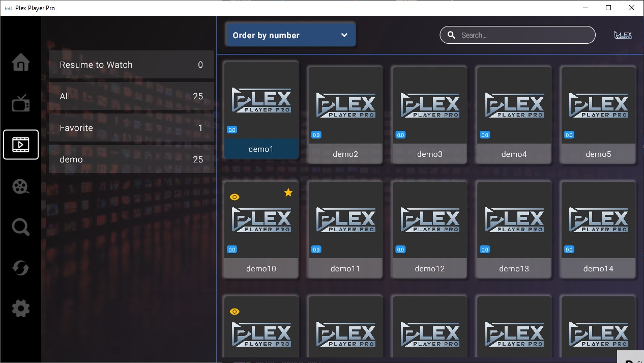644x363 pixels.
Task: Click the demo10 title label
Action: (x=261, y=268)
